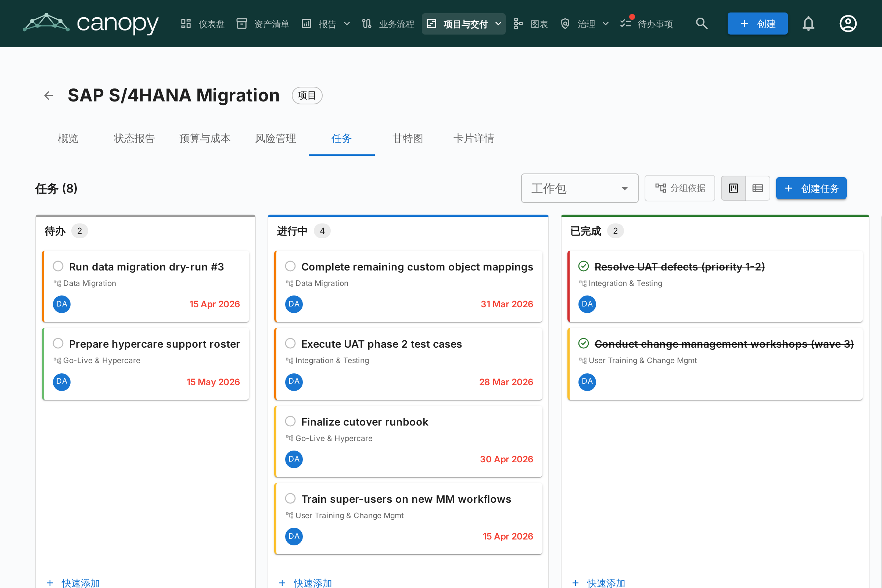Go to the 预算与成本 tab
Viewport: 882px width, 588px height.
coord(205,139)
